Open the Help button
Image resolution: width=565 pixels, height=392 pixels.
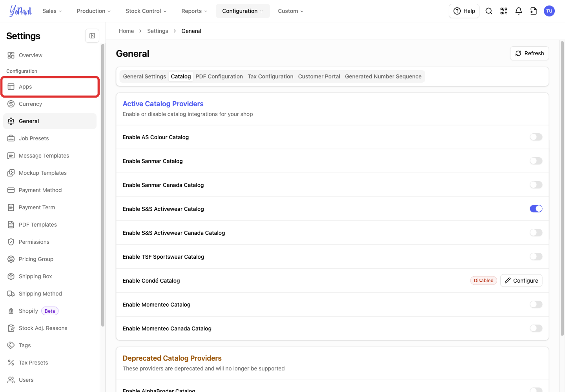(x=464, y=11)
